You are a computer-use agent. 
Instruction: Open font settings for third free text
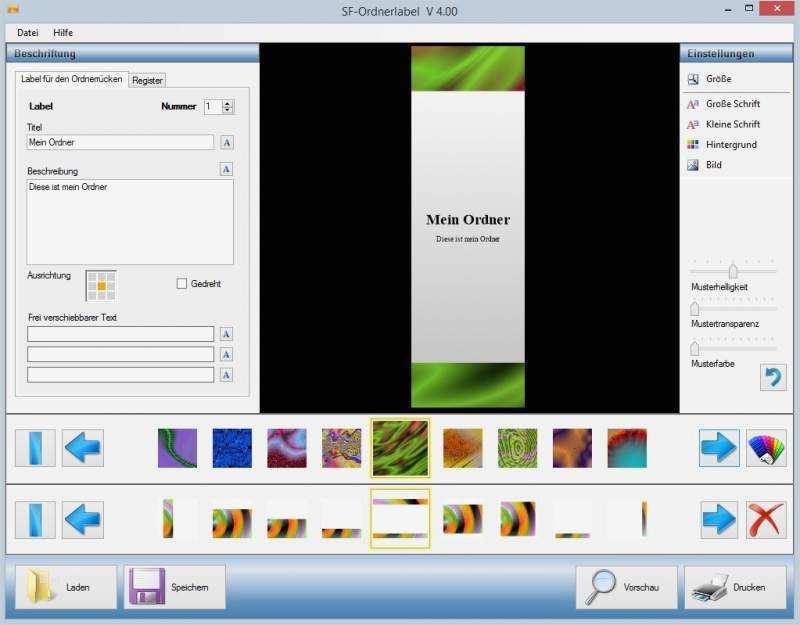point(226,375)
